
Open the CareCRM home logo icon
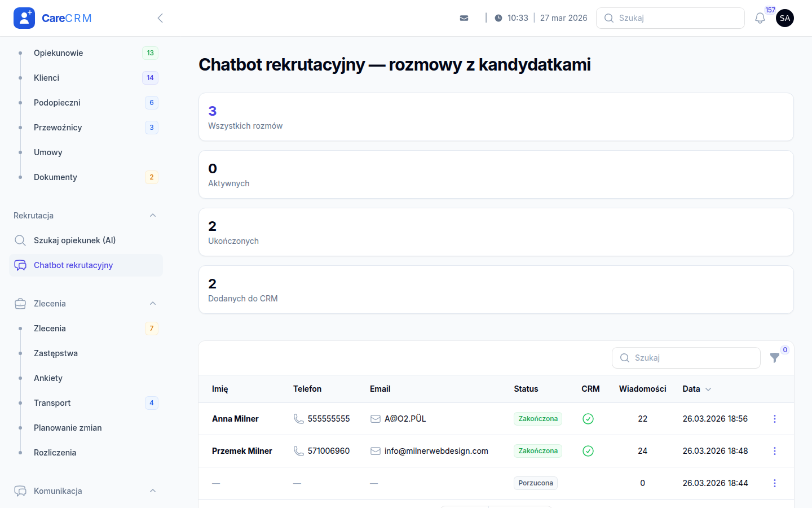tap(24, 17)
